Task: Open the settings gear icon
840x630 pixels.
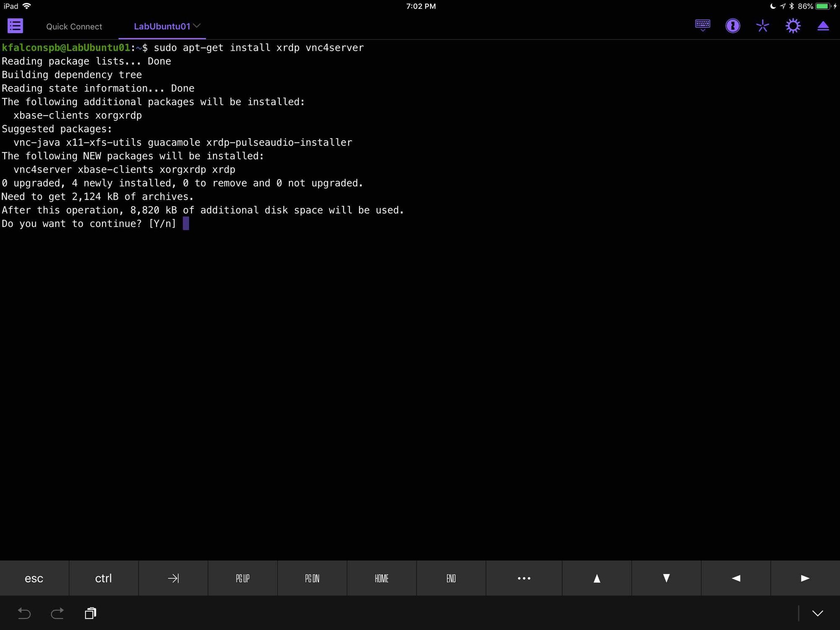Action: pos(793,26)
